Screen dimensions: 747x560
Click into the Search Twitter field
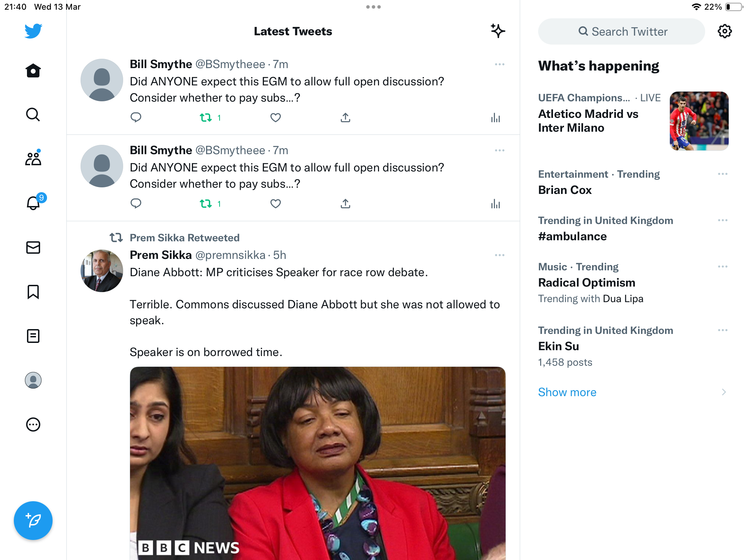(621, 31)
